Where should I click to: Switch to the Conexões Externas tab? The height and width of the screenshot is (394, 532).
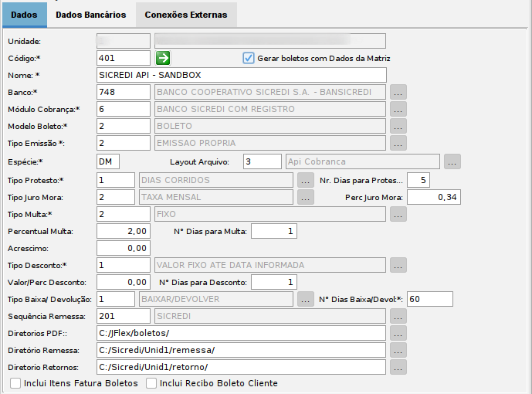(x=186, y=15)
